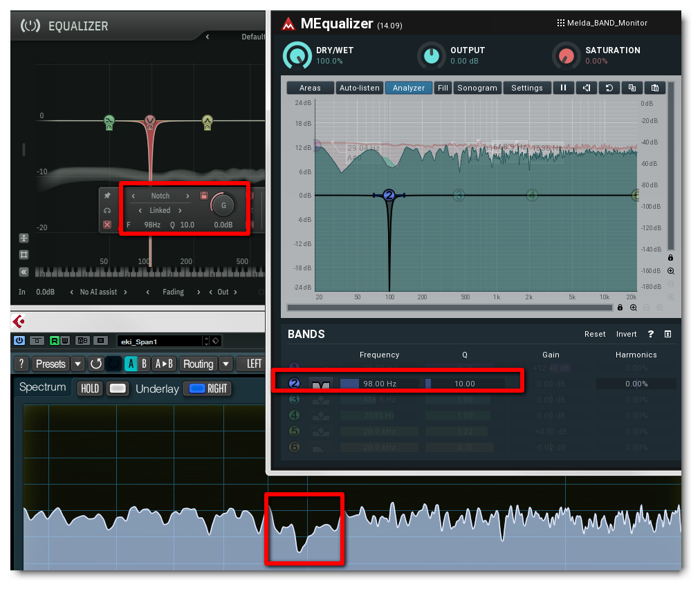Screen dimensions: 700x589
Task: Expand the Routing dropdown arrow
Action: coord(226,364)
